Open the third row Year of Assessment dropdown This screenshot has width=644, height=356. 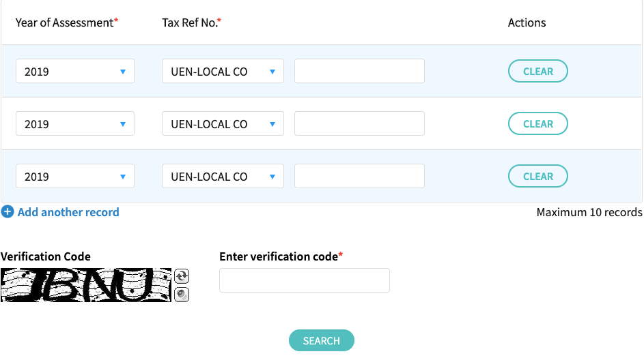pos(75,176)
